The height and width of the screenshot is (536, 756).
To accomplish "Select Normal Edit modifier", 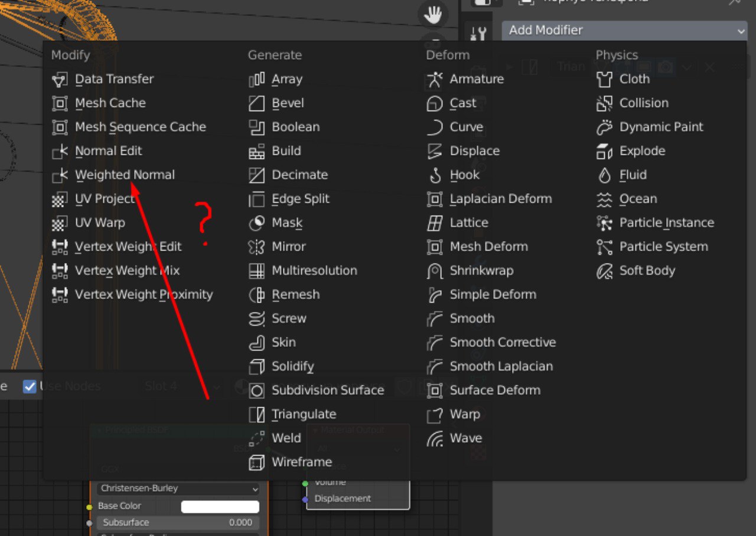I will click(x=108, y=151).
